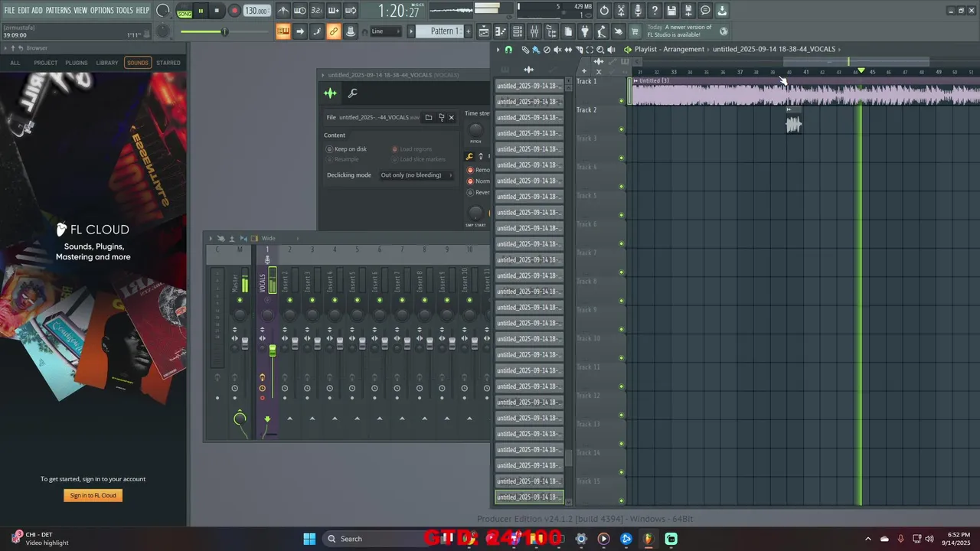
Task: Mute Track 2 with its green LED
Action: [x=621, y=129]
